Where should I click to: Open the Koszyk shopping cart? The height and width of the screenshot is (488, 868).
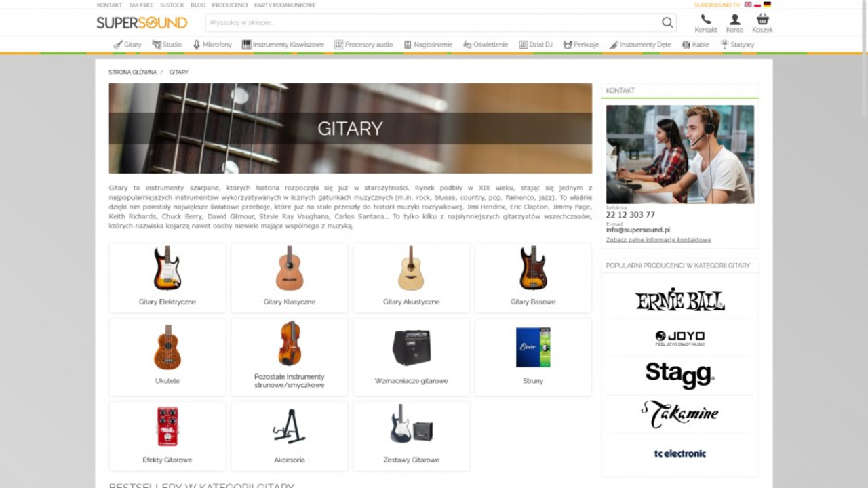[x=762, y=23]
